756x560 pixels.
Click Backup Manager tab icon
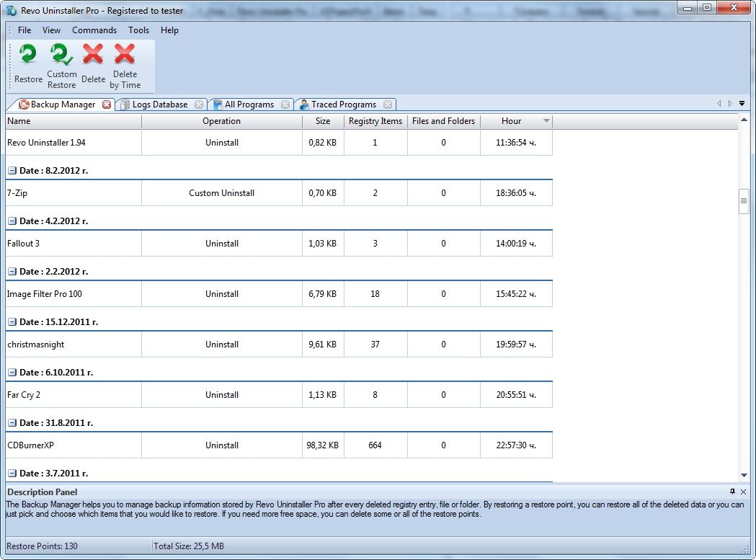[24, 105]
